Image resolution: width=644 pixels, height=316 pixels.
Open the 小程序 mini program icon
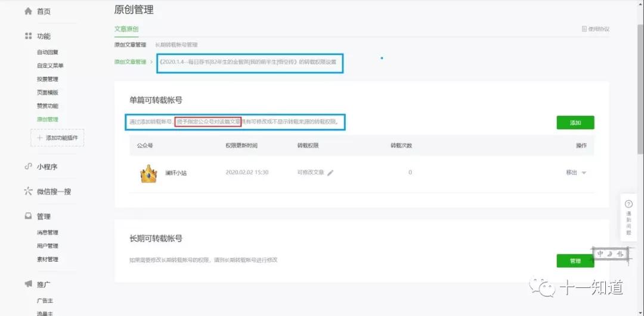(x=28, y=166)
